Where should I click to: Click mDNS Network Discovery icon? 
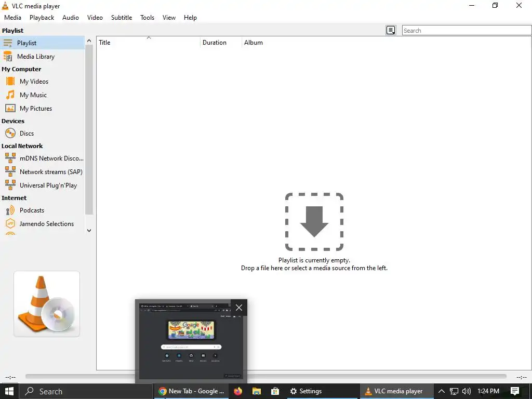click(10, 158)
